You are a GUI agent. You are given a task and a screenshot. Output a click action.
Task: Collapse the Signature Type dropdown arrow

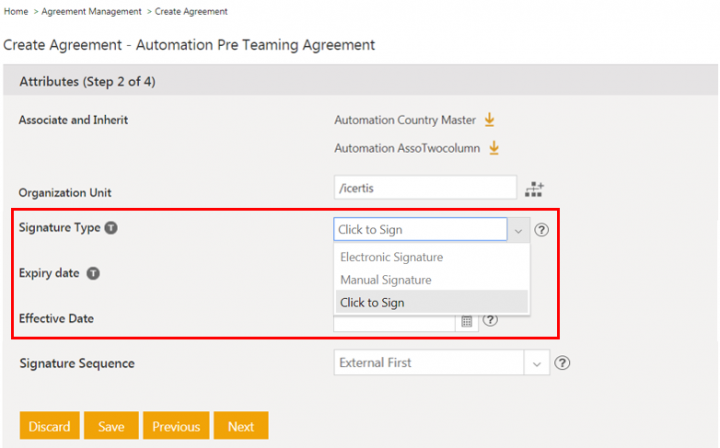(x=518, y=230)
